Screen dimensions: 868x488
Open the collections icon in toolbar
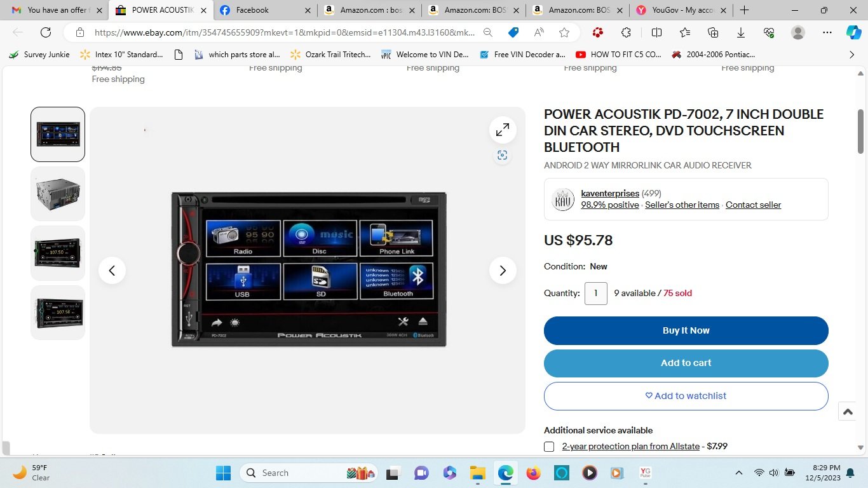[x=713, y=32]
